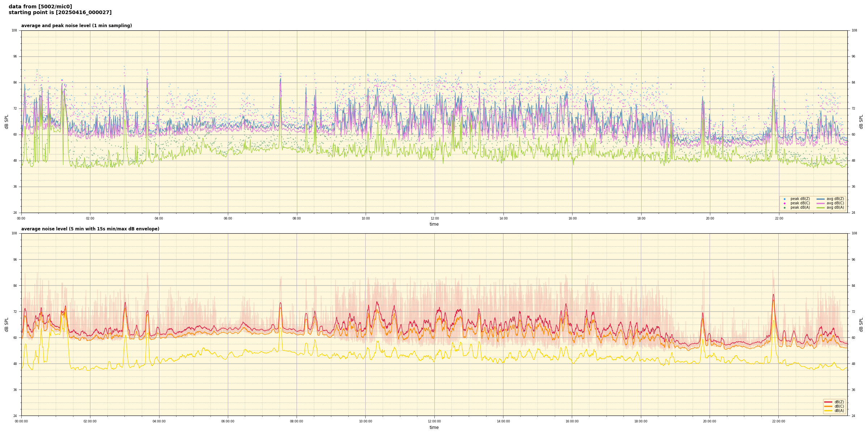Click the orange dB(C) swatch in bottom legend

[828, 406]
